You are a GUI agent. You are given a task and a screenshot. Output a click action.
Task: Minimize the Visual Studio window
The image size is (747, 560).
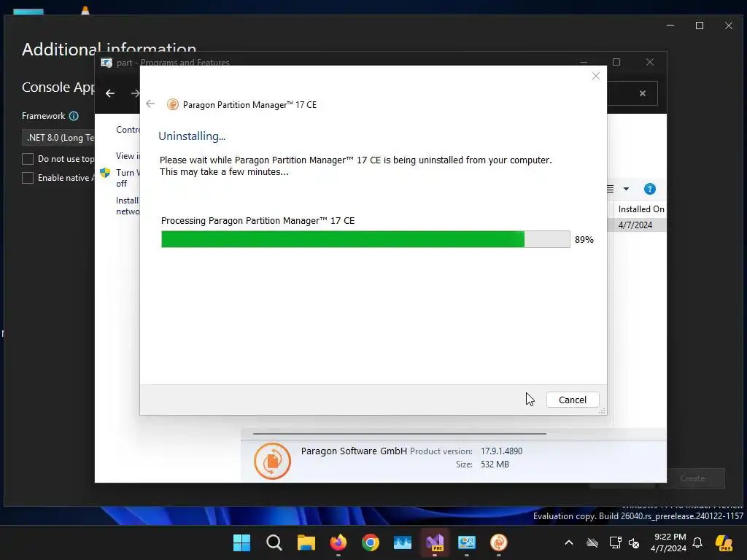(670, 26)
